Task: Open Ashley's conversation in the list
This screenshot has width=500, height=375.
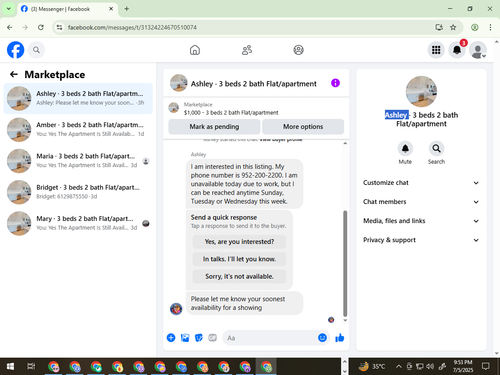Action: tap(78, 98)
